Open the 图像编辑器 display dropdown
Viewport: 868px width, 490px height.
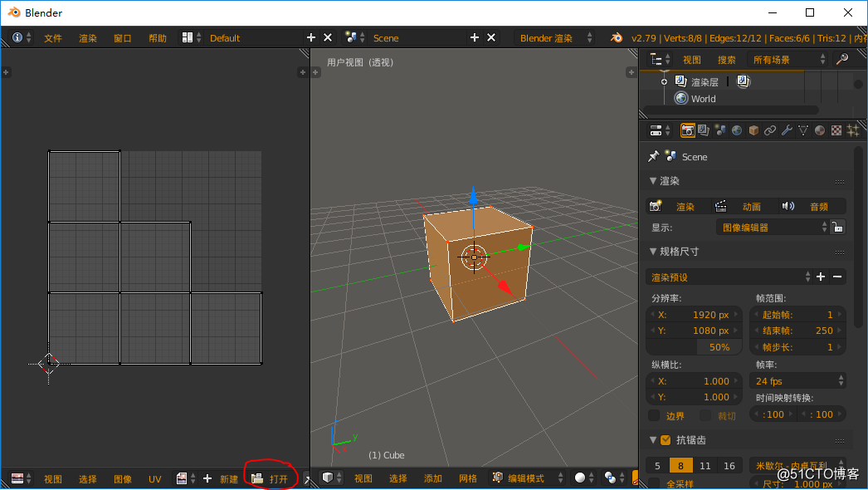[x=773, y=228]
